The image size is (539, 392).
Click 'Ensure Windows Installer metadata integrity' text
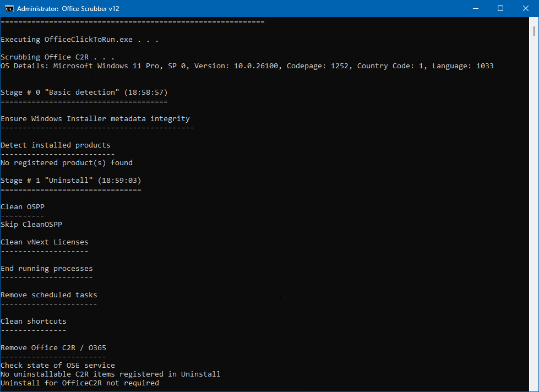pyautogui.click(x=95, y=119)
